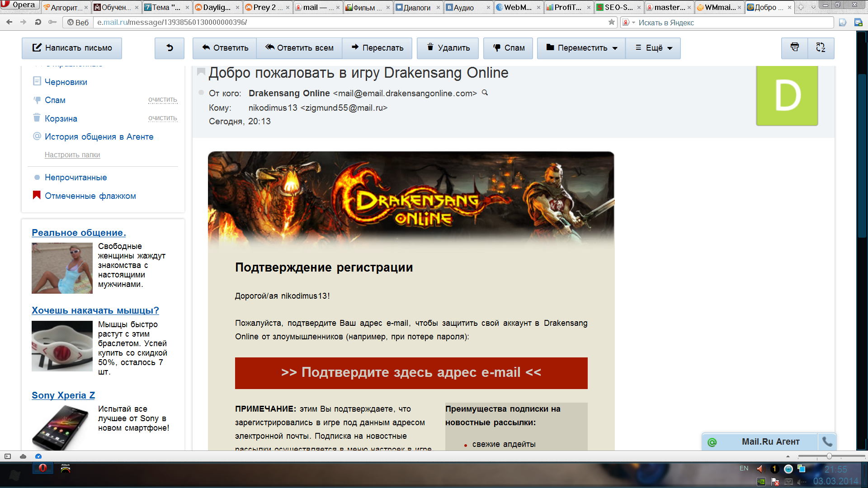868x488 pixels.
Task: Go back with the browser back arrow
Action: click(9, 22)
